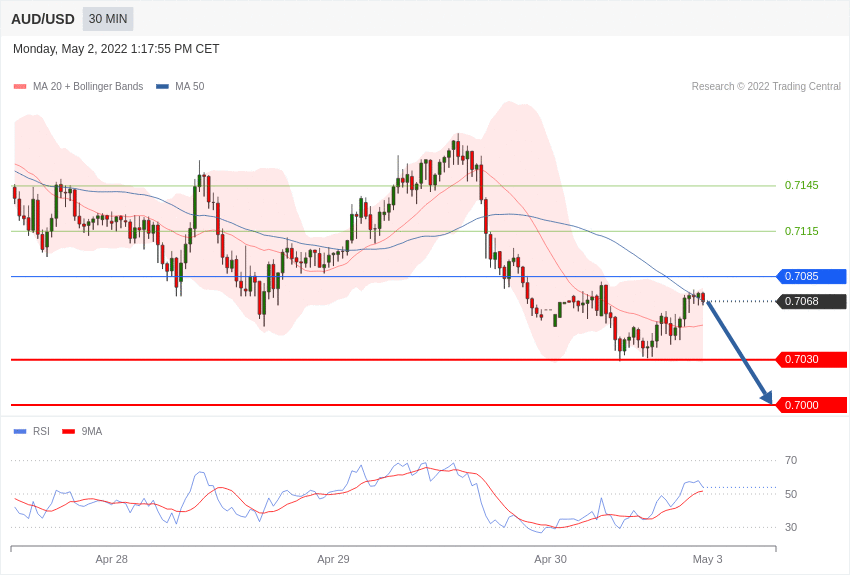Click the red 0.7000 target price tag
Viewport: 850px width, 576px height.
(812, 405)
